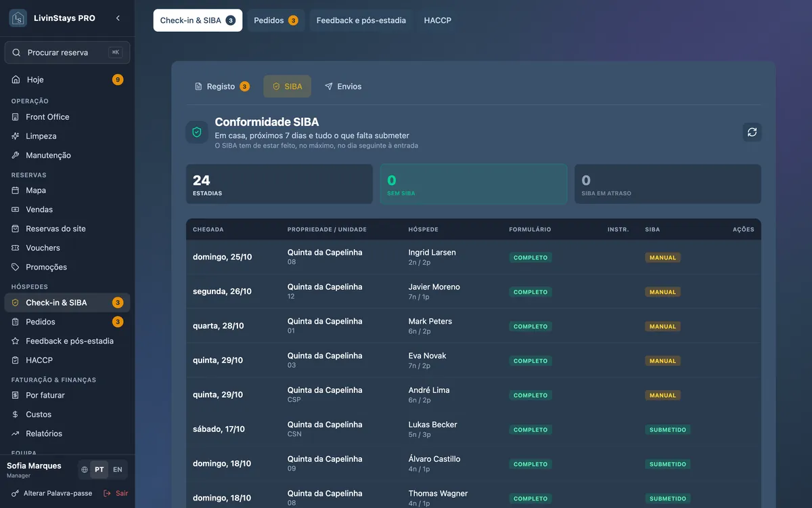Image resolution: width=812 pixels, height=508 pixels.
Task: Click the Manual badge for Javier Moreno
Action: tap(662, 292)
